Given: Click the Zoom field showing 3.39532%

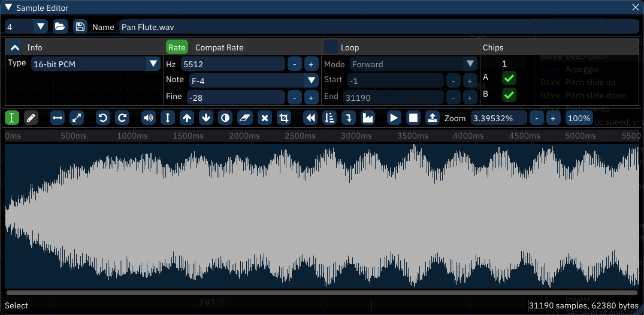Looking at the screenshot, I should pos(498,118).
